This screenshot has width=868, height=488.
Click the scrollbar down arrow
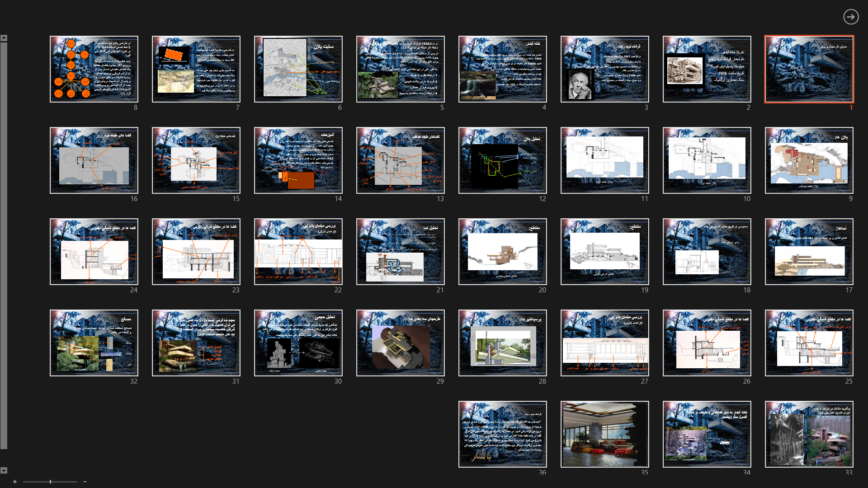(x=4, y=470)
